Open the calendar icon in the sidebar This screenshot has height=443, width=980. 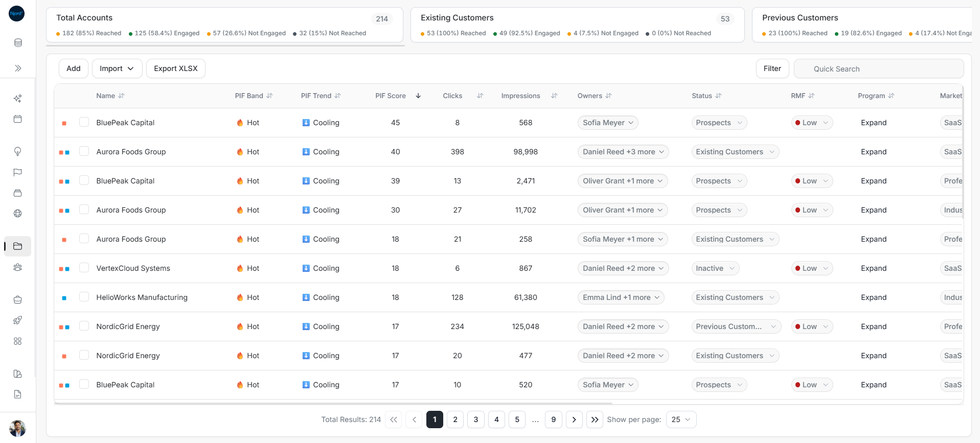[x=18, y=119]
